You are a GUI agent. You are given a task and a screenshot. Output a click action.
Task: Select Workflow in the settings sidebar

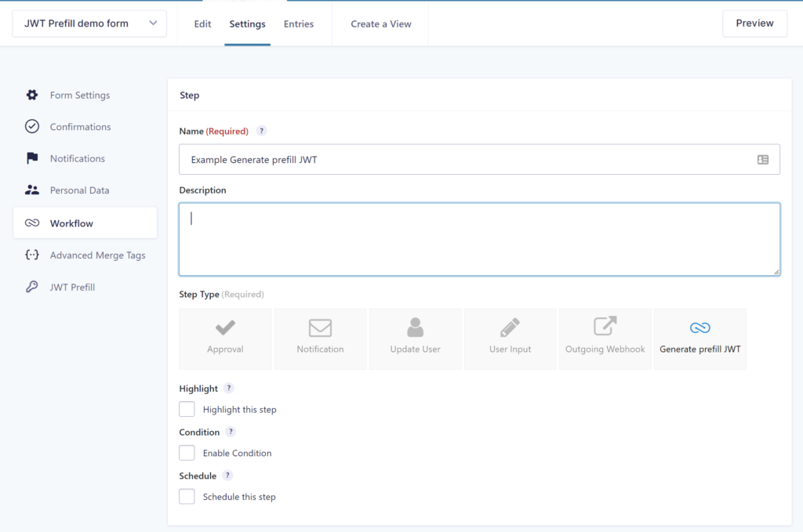pos(85,223)
